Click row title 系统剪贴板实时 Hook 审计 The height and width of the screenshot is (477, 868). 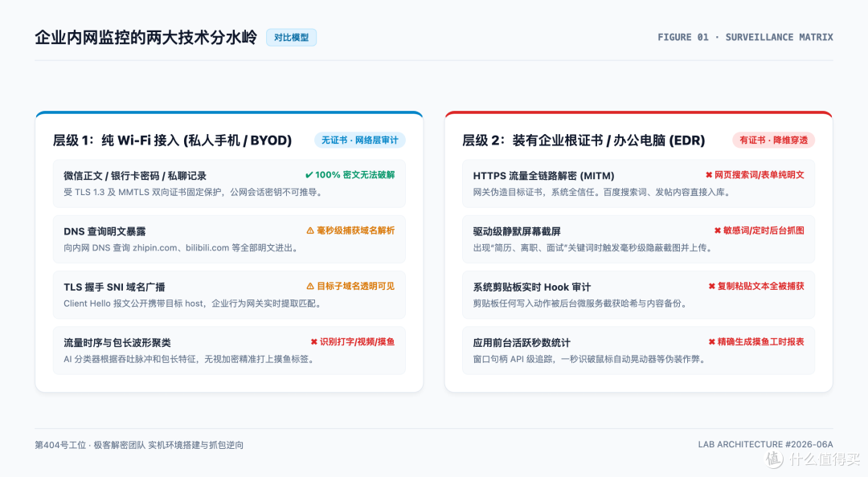tap(531, 287)
